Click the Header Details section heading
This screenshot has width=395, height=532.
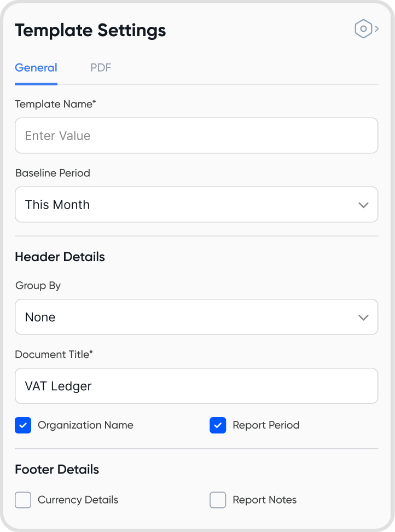(x=60, y=257)
